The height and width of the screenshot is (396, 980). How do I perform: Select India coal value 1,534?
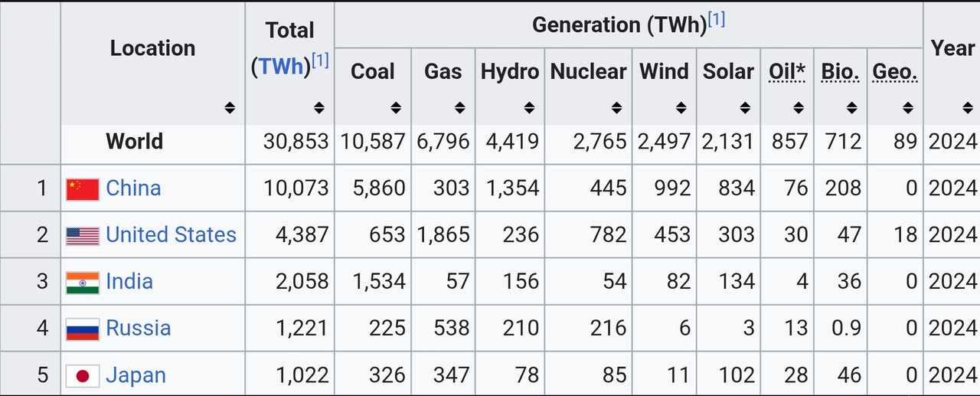point(380,281)
